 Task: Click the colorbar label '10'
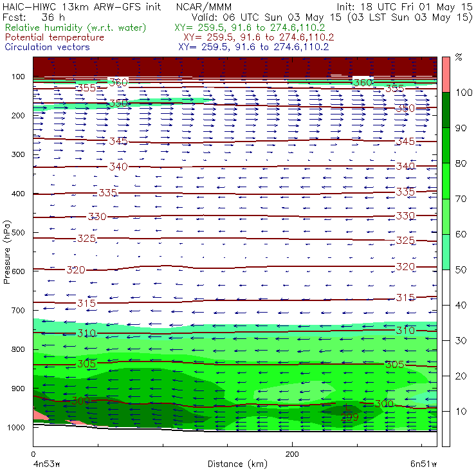pyautogui.click(x=461, y=411)
